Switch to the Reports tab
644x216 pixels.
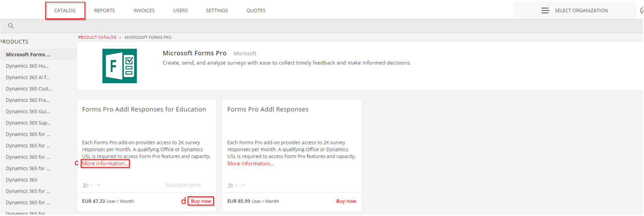[104, 11]
